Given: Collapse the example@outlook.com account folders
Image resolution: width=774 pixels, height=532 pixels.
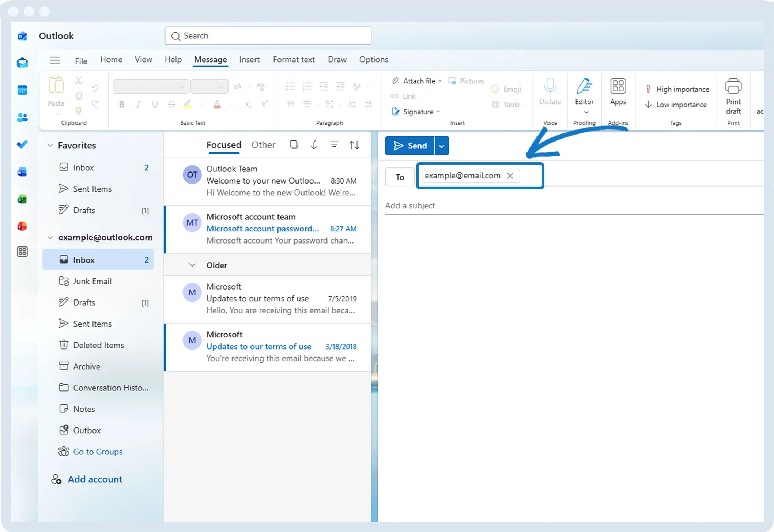Looking at the screenshot, I should (x=50, y=238).
